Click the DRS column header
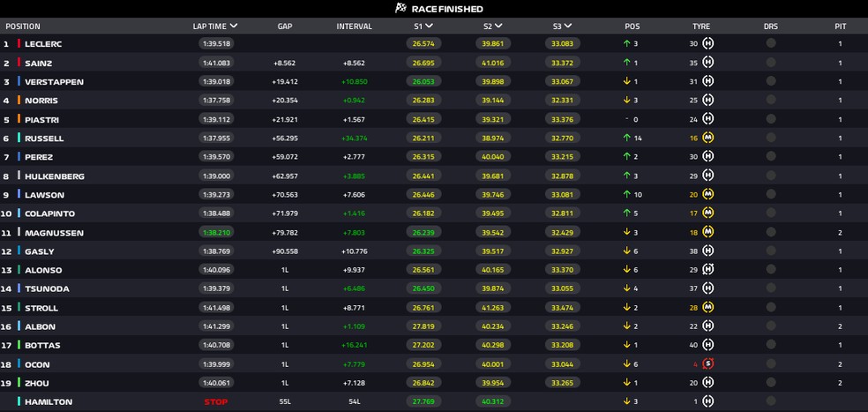The width and height of the screenshot is (868, 412). tap(771, 26)
